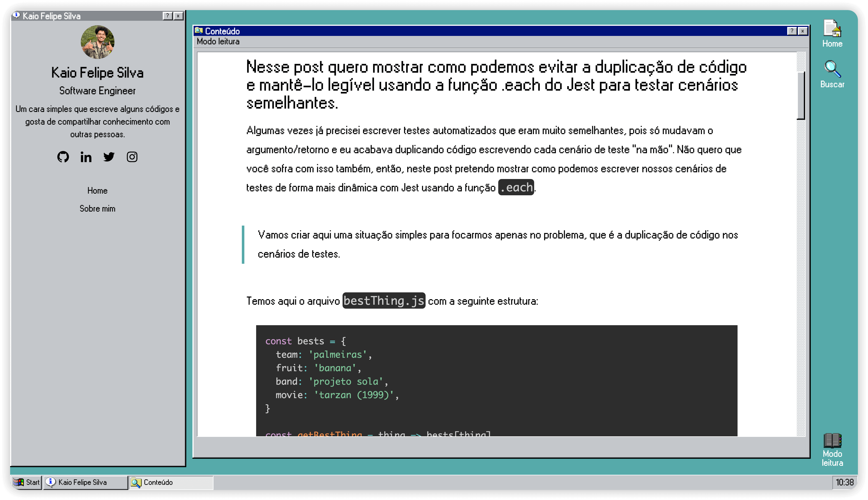Click help button on Kaio Felipe Silva window
The image size is (868, 500).
pos(167,16)
